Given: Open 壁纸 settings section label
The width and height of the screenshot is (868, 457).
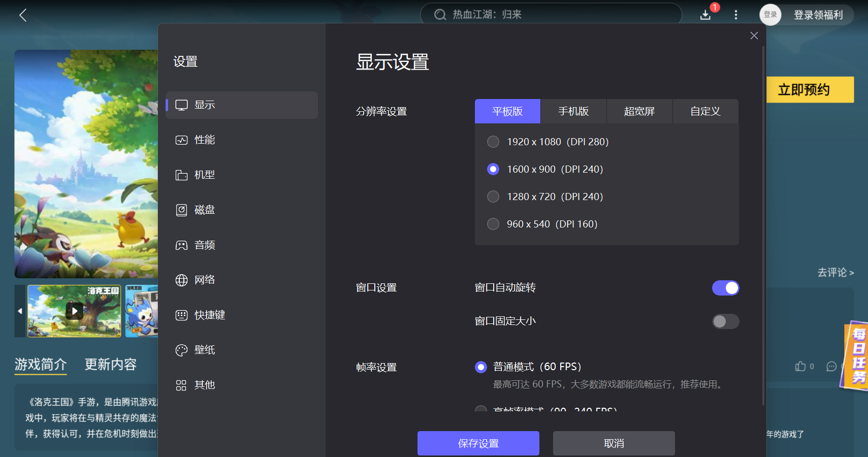Looking at the screenshot, I should (x=205, y=350).
